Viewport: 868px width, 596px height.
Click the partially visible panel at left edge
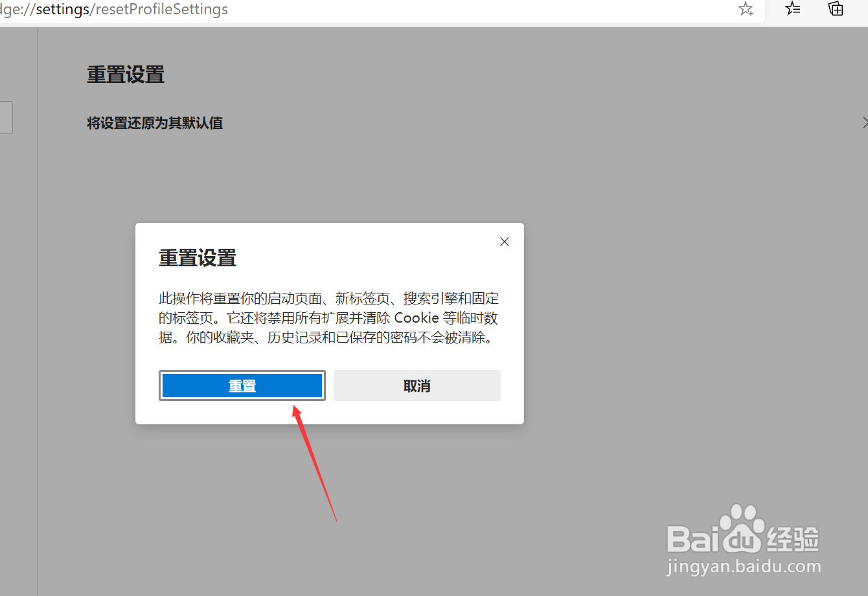click(5, 117)
